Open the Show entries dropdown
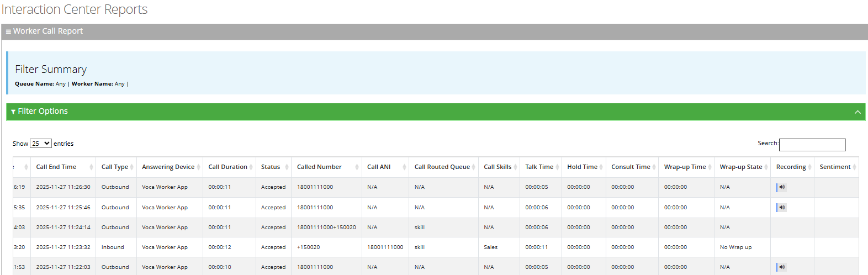Image resolution: width=868 pixels, height=275 pixels. [40, 144]
